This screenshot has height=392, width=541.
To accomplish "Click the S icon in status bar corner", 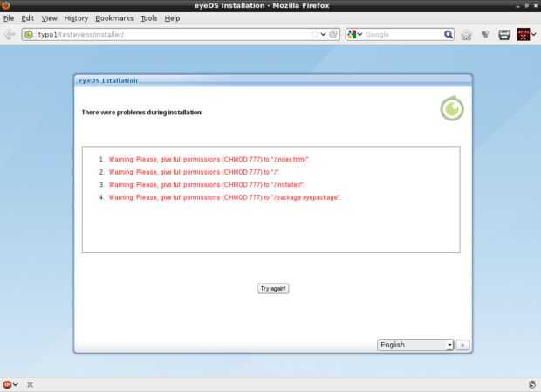I will (532, 384).
